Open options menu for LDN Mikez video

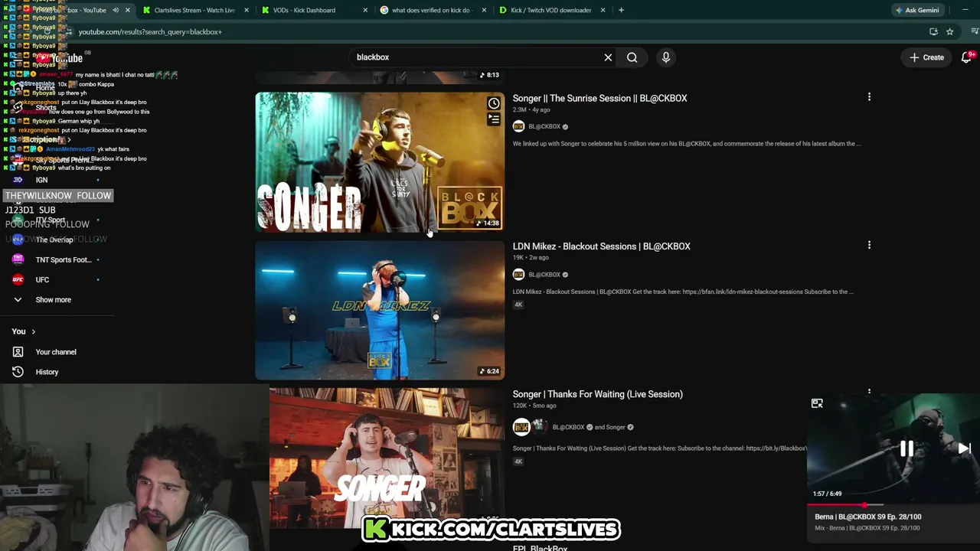click(869, 246)
